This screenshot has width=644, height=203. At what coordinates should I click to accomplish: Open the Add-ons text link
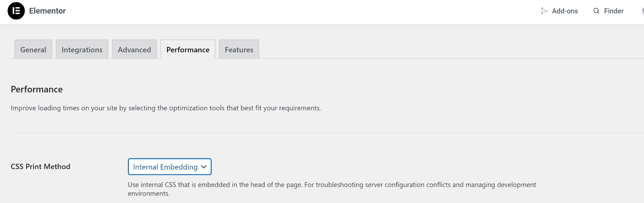click(x=565, y=11)
